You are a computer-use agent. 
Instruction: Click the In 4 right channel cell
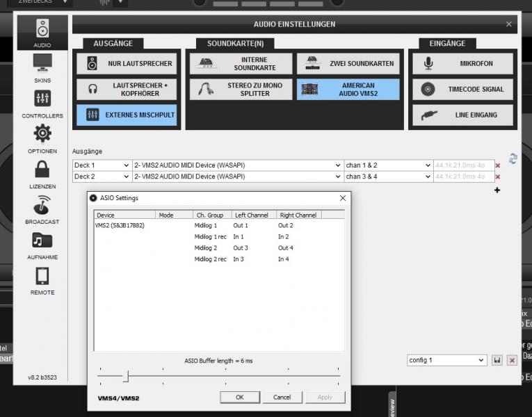point(284,259)
